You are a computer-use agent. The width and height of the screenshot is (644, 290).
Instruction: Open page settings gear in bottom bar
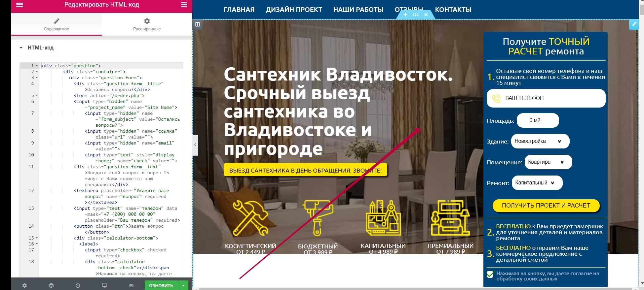(24, 285)
